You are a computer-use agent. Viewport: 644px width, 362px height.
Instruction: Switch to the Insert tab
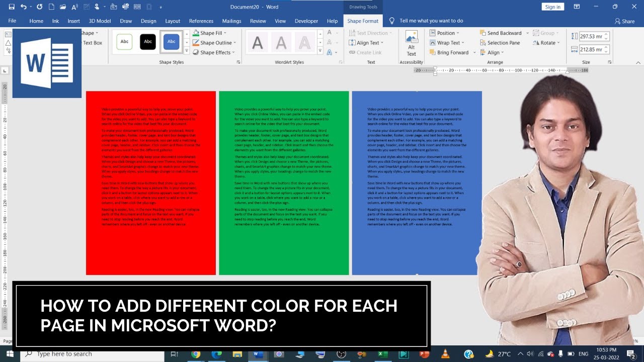(73, 21)
